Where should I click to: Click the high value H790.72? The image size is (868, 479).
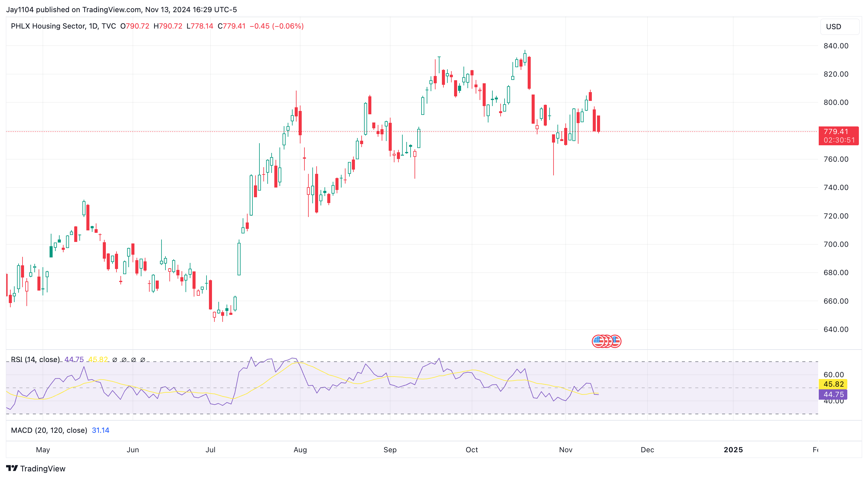point(168,26)
